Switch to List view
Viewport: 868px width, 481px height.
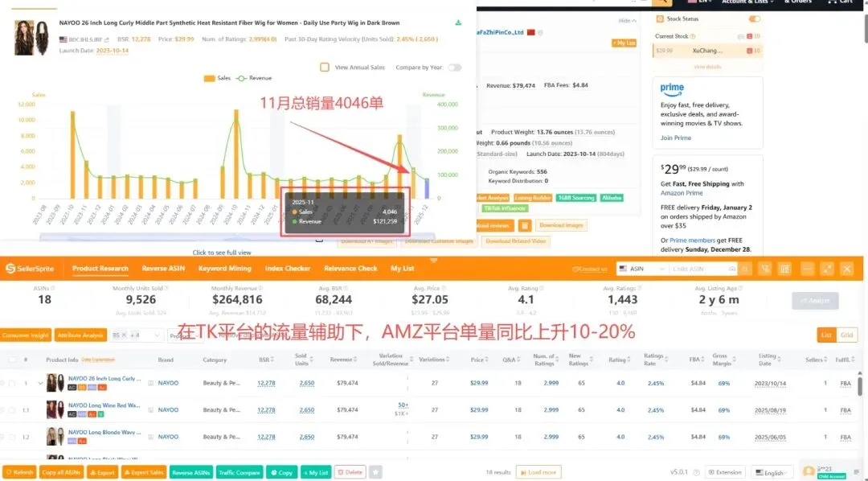[x=826, y=335]
